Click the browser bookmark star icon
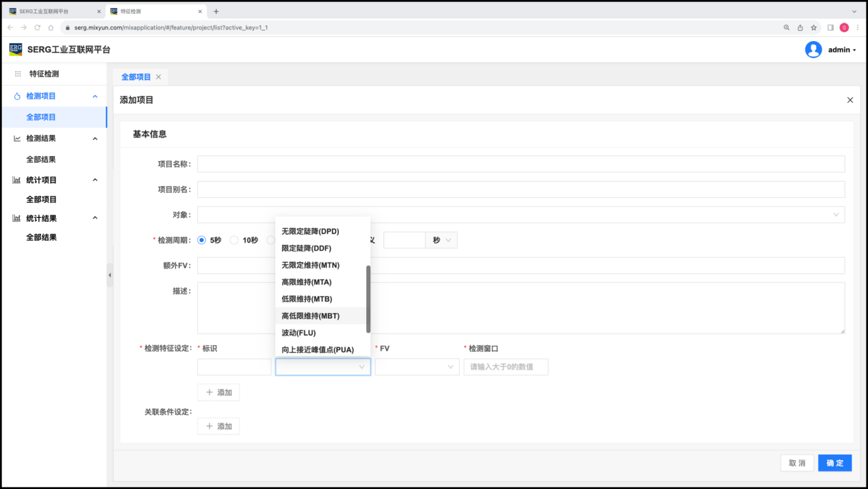 [814, 27]
